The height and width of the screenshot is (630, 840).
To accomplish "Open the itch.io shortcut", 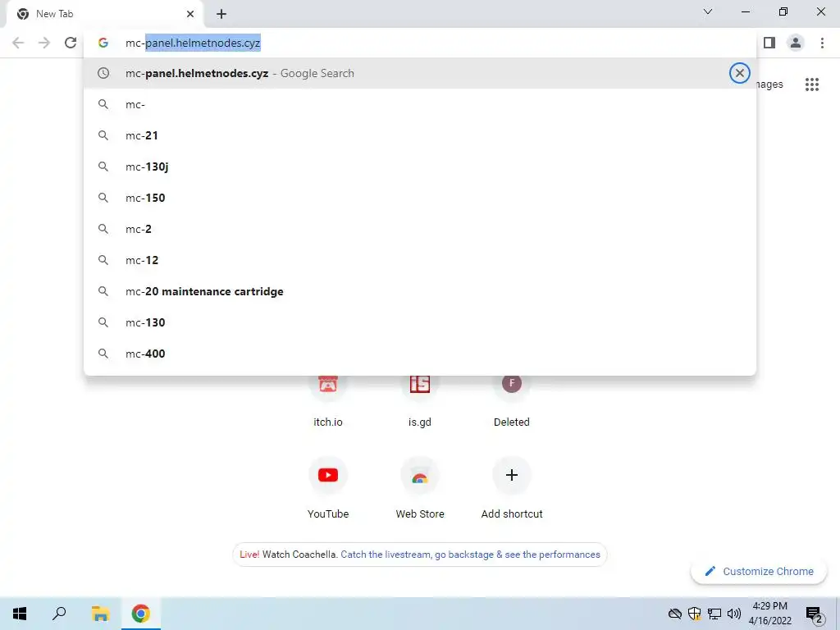I will click(x=328, y=399).
